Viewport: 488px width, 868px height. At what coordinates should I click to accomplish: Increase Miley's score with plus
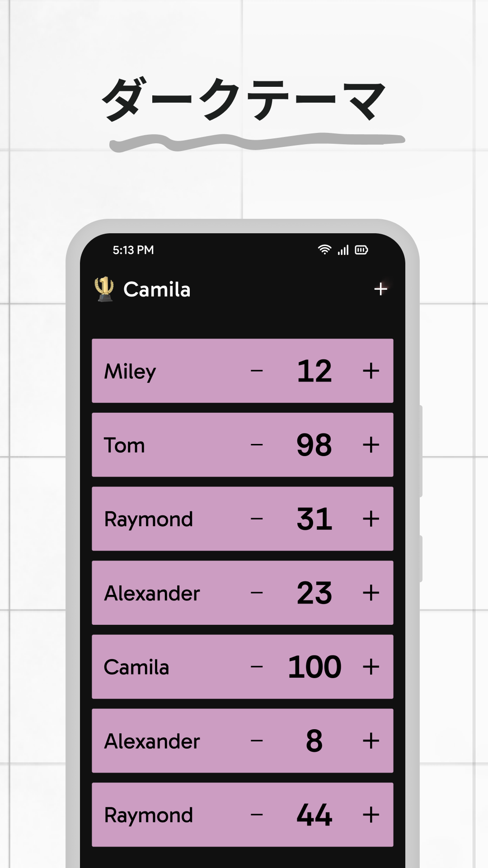pos(371,371)
